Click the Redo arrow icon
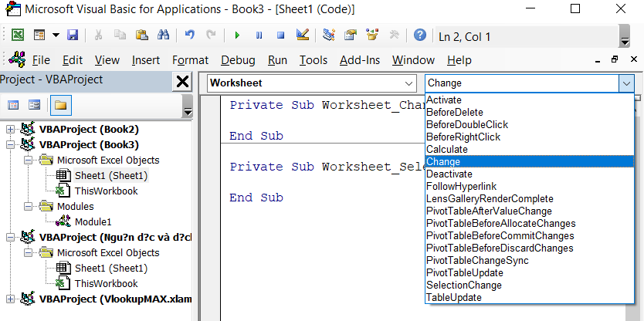Image resolution: width=644 pixels, height=321 pixels. (x=211, y=35)
